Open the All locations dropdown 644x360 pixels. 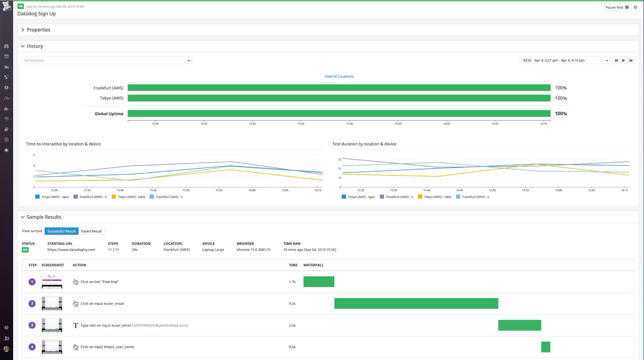pos(107,60)
